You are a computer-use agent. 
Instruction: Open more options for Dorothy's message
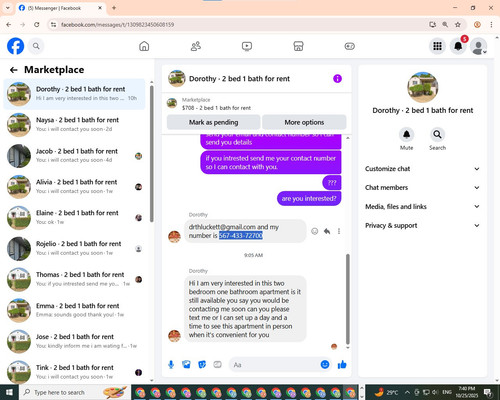coord(339,231)
